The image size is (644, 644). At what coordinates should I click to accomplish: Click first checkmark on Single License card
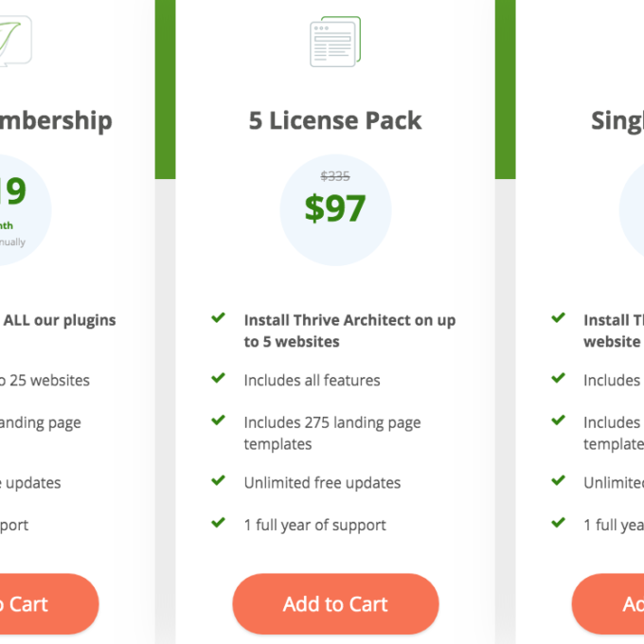(559, 319)
